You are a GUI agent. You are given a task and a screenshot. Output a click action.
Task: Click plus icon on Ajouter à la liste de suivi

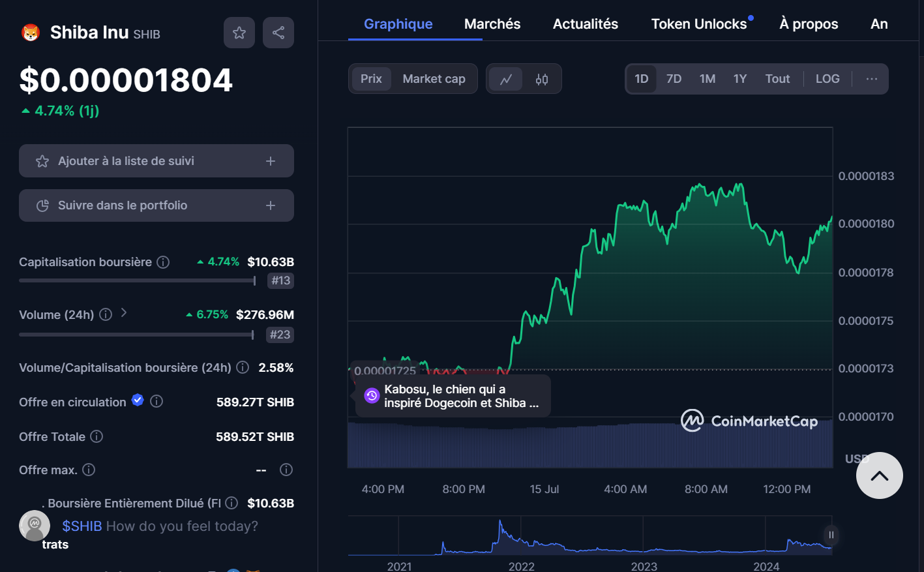point(271,161)
